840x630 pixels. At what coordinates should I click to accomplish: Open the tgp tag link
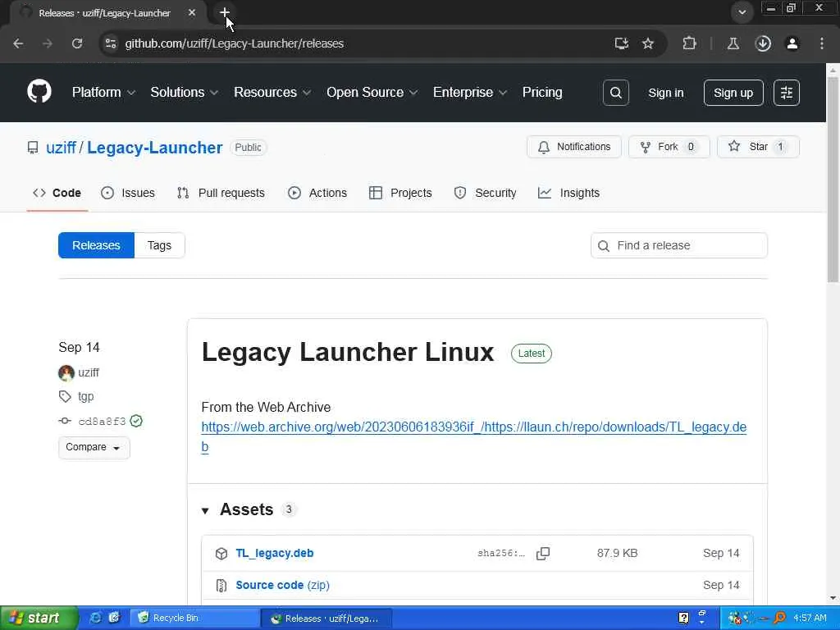click(85, 397)
